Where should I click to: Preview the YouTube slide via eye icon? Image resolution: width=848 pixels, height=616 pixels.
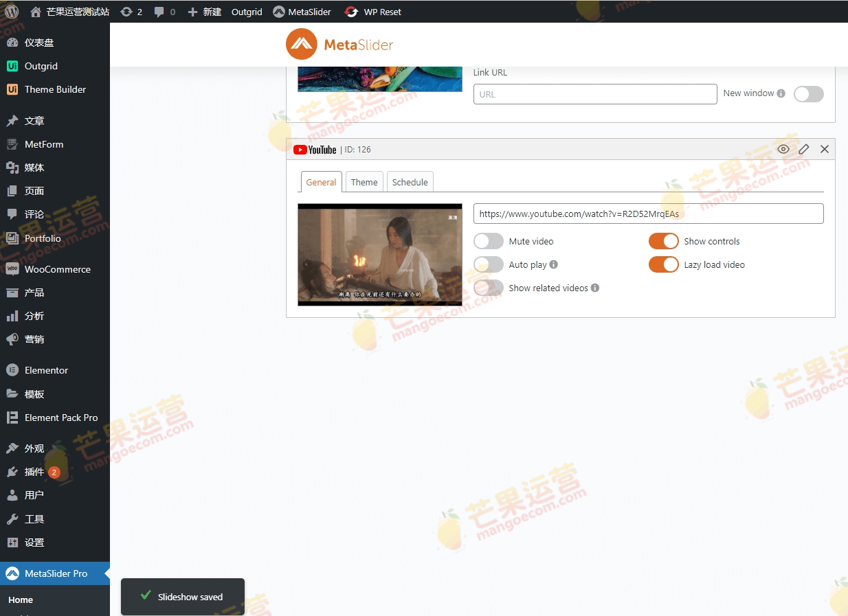(x=783, y=149)
